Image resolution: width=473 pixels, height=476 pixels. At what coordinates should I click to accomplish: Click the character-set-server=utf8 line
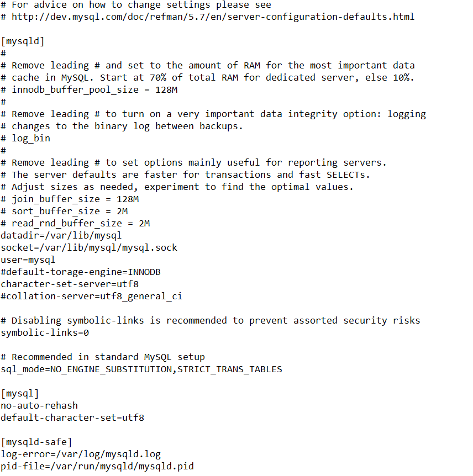(70, 284)
